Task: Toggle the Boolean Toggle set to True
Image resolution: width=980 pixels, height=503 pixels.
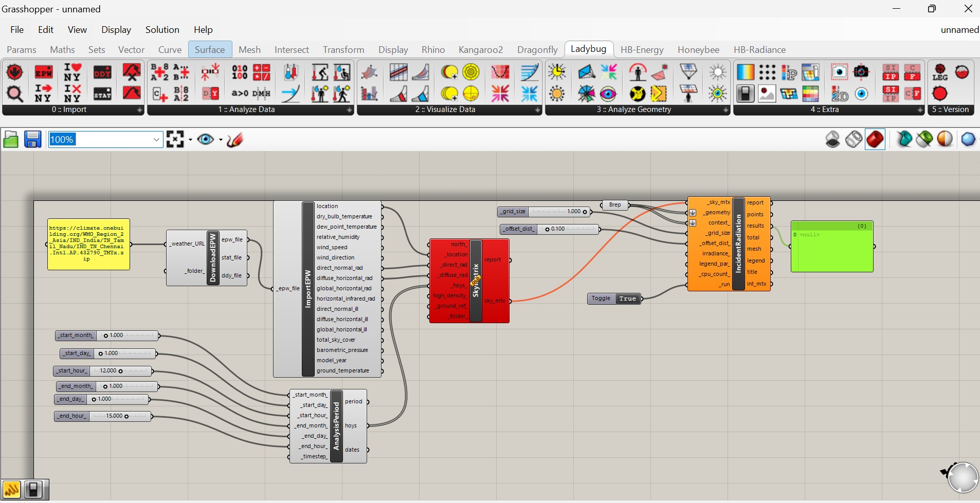Action: click(627, 299)
